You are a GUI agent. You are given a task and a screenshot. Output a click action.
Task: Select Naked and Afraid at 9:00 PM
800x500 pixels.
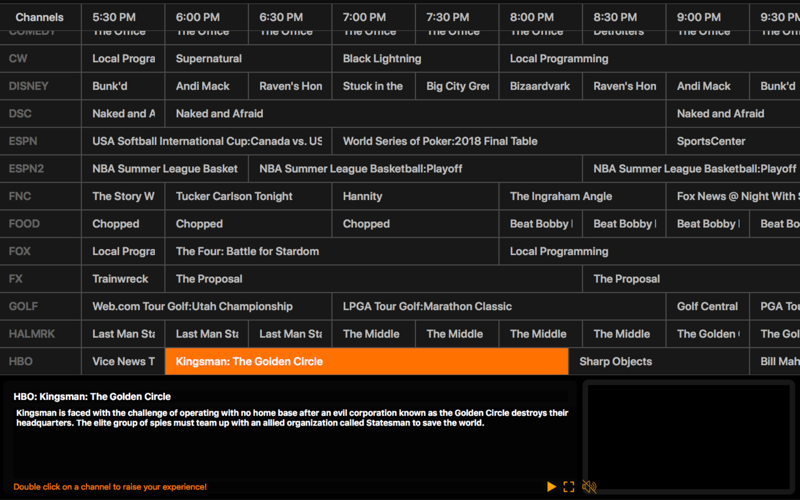tap(733, 113)
